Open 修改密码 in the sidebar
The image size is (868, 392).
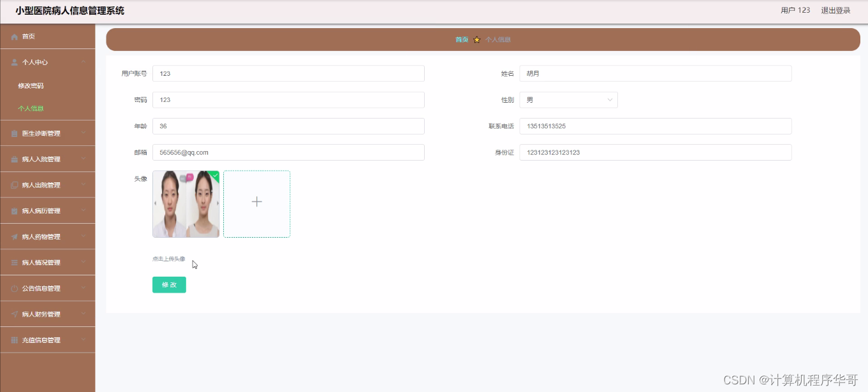31,86
